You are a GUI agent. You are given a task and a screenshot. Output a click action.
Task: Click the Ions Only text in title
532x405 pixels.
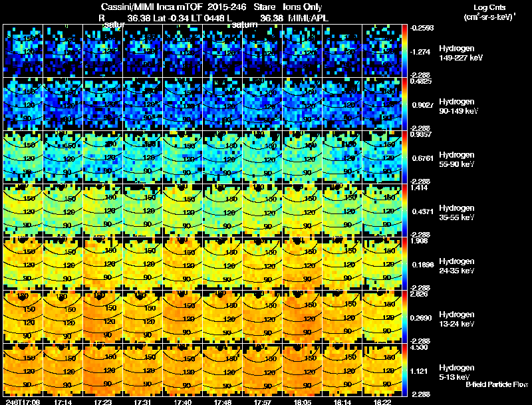tap(303, 7)
